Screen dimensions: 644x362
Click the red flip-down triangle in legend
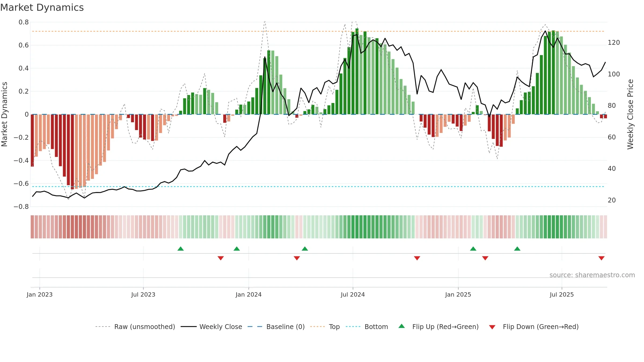point(492,327)
